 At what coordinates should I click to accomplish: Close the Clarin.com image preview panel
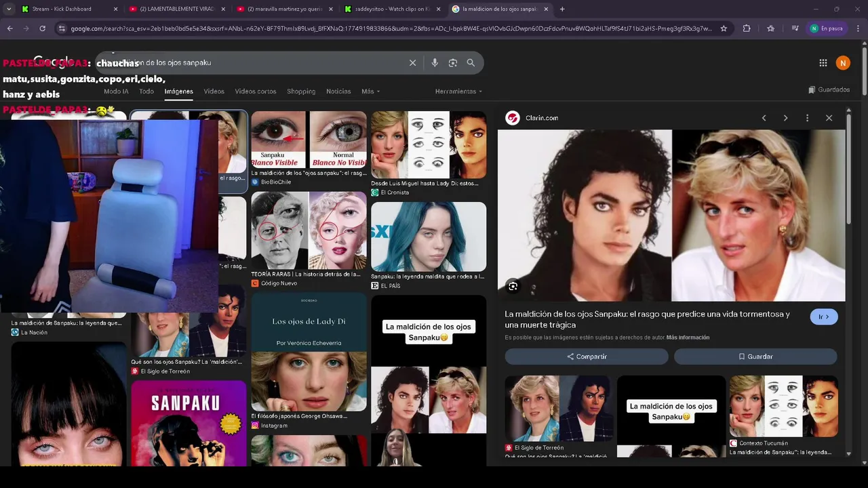coord(829,118)
